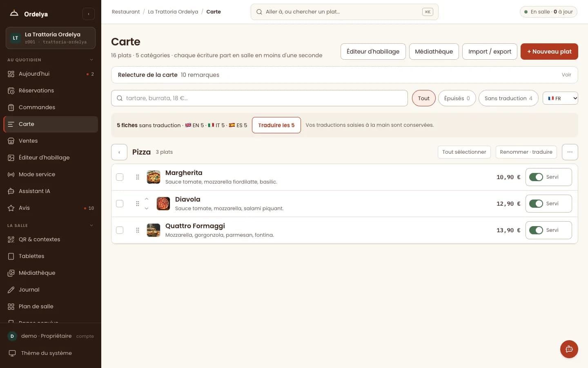Toggle Diavola Servi switch
This screenshot has height=368, width=588.
point(536,204)
